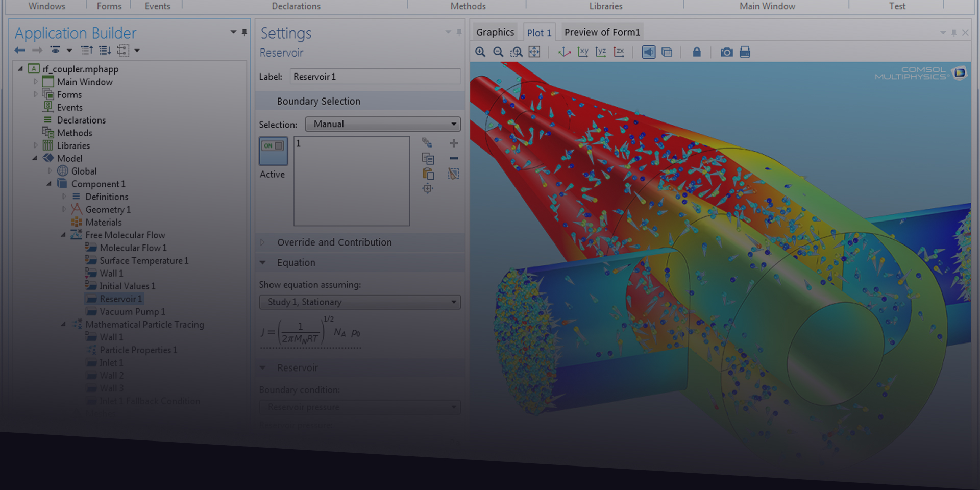Toggle the transparency button in graphics toolbar
The height and width of the screenshot is (490, 980).
coord(667,52)
